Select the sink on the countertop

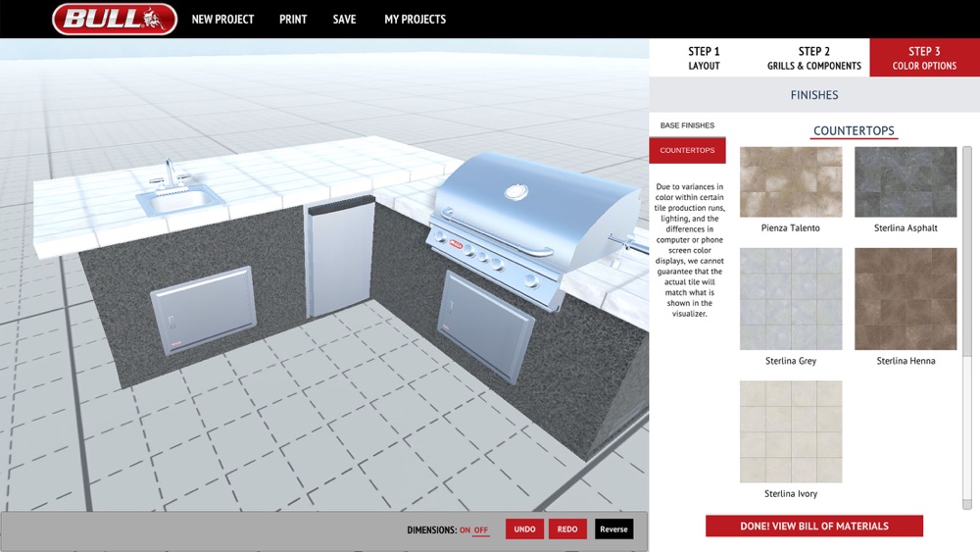[178, 192]
